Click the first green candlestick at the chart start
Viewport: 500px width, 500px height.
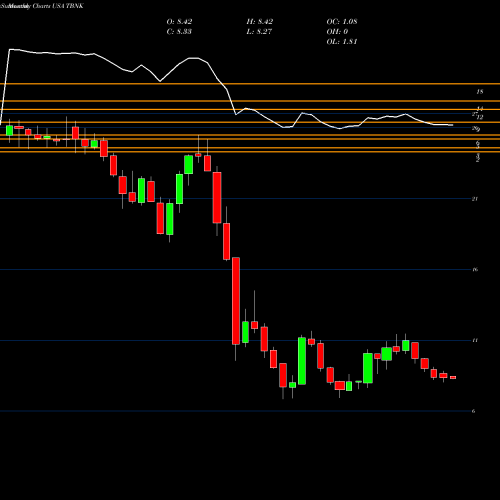[9, 131]
